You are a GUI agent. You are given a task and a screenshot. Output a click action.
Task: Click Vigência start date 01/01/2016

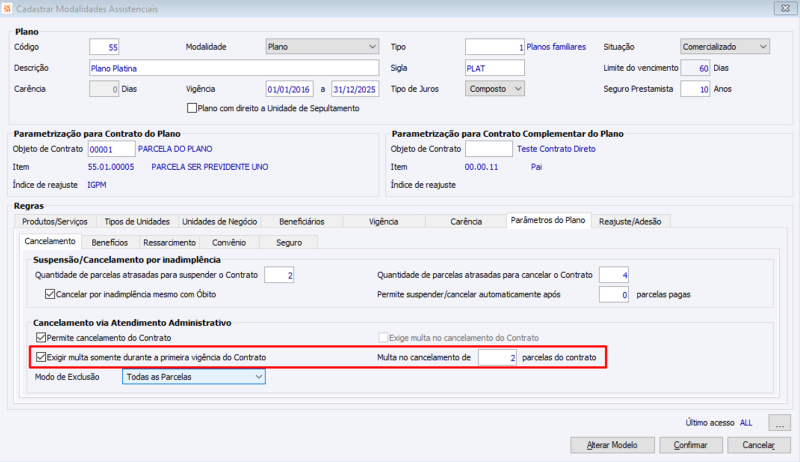(x=289, y=89)
